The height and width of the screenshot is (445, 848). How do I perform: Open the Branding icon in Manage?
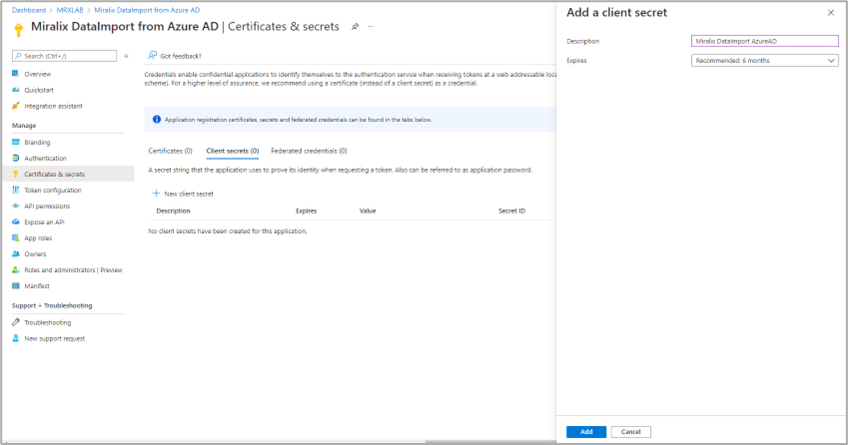(x=16, y=142)
